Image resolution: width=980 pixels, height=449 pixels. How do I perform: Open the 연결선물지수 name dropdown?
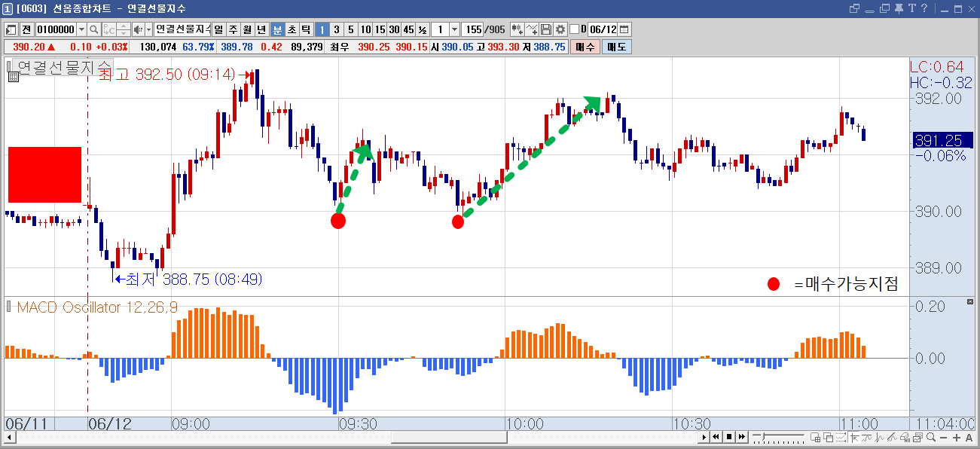point(183,29)
